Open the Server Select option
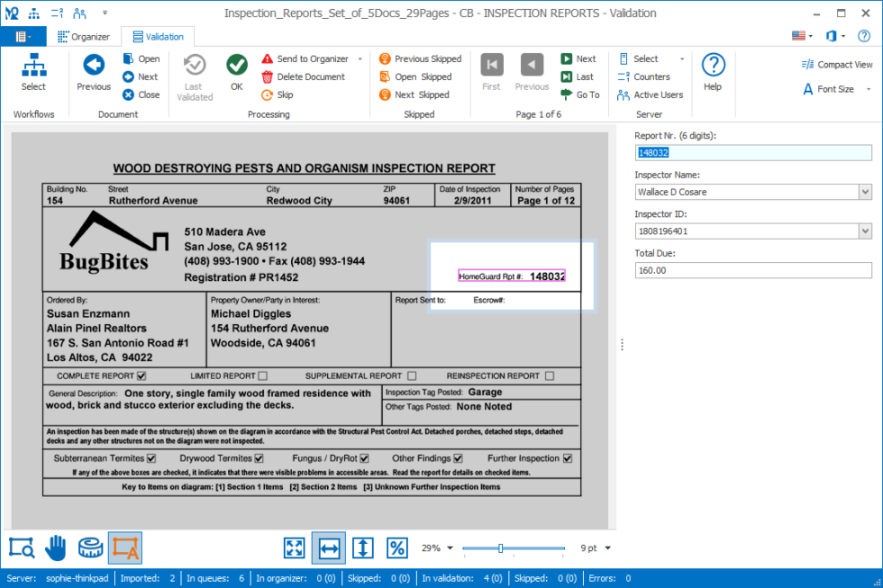The width and height of the screenshot is (883, 588). click(638, 59)
